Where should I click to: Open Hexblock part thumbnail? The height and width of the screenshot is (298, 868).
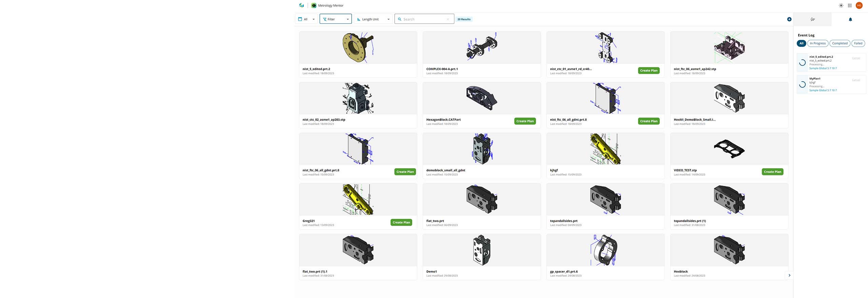[729, 250]
